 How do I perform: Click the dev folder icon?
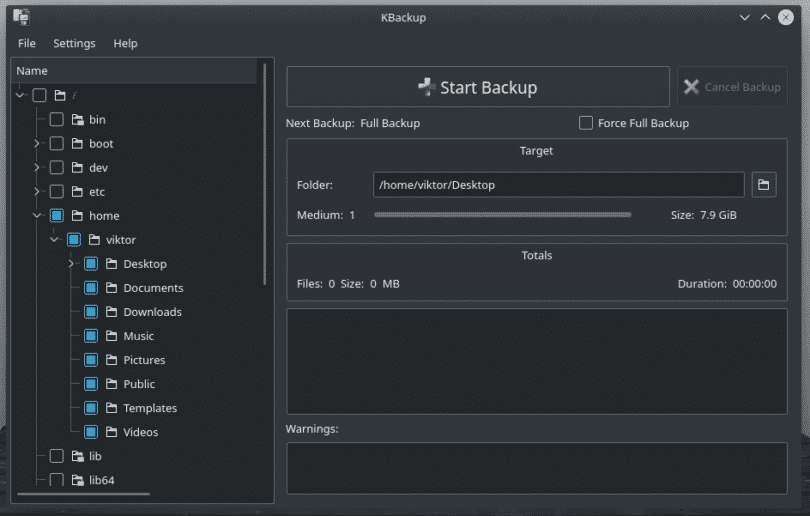pyautogui.click(x=77, y=168)
